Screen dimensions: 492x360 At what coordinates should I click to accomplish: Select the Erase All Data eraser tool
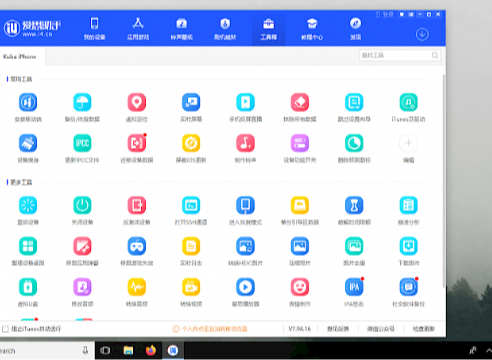(300, 103)
